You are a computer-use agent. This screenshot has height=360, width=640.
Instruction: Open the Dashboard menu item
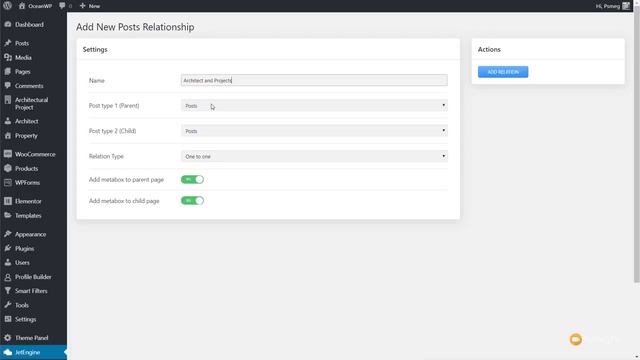tap(29, 24)
